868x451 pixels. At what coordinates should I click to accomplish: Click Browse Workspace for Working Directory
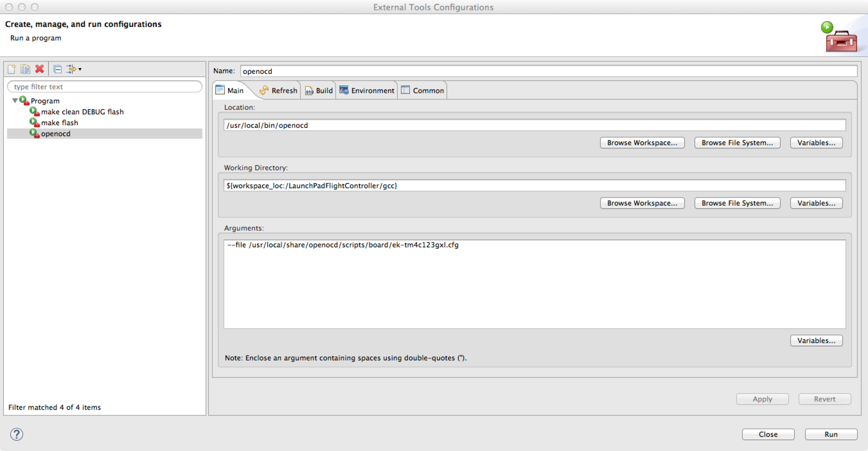click(642, 203)
